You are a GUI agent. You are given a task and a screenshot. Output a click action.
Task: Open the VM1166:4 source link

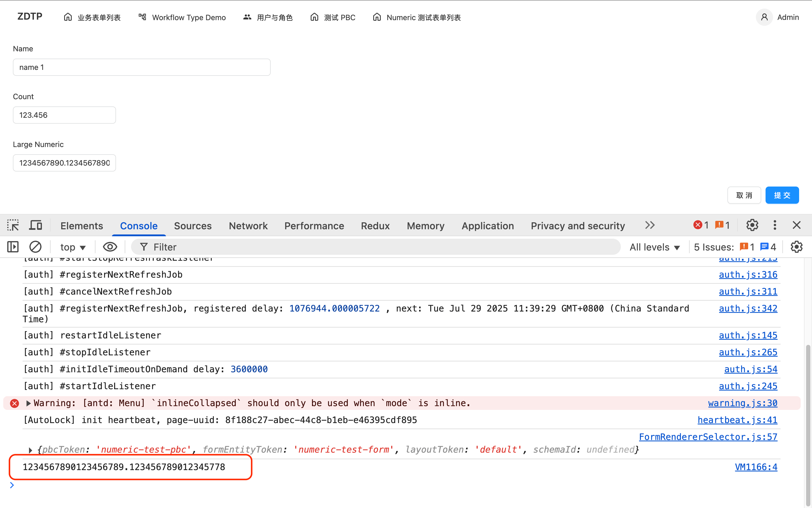756,467
